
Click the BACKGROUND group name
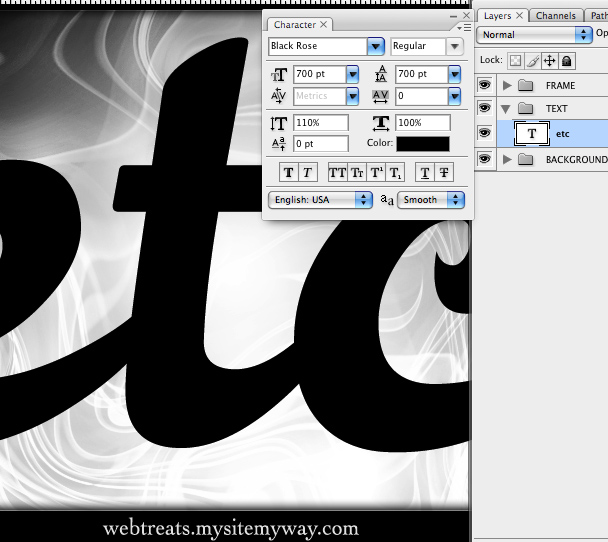(577, 159)
